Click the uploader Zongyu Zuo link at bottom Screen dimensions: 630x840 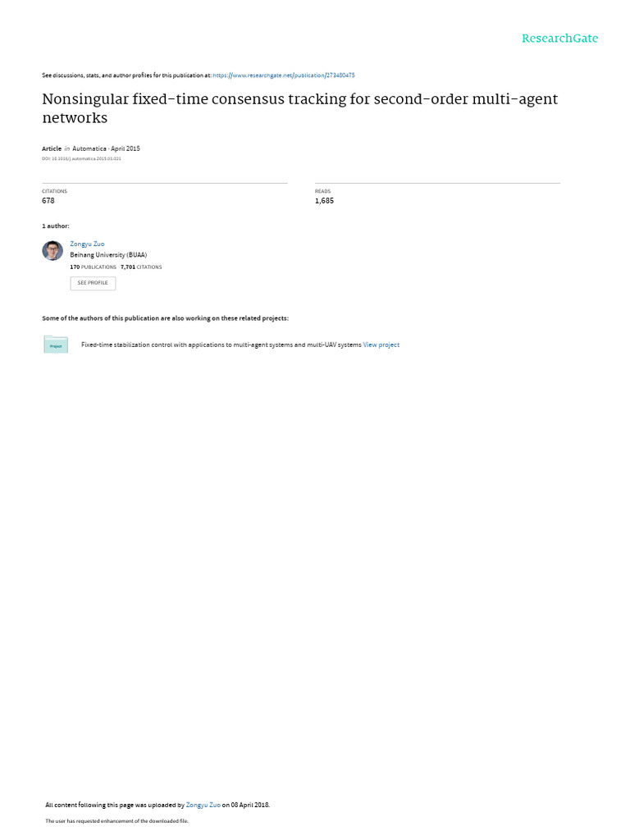pyautogui.click(x=203, y=805)
